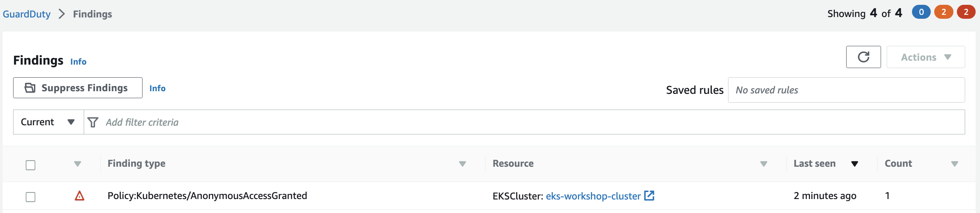Viewport: 980px width, 213px height.
Task: Click the high severity red triangle icon
Action: (79, 196)
